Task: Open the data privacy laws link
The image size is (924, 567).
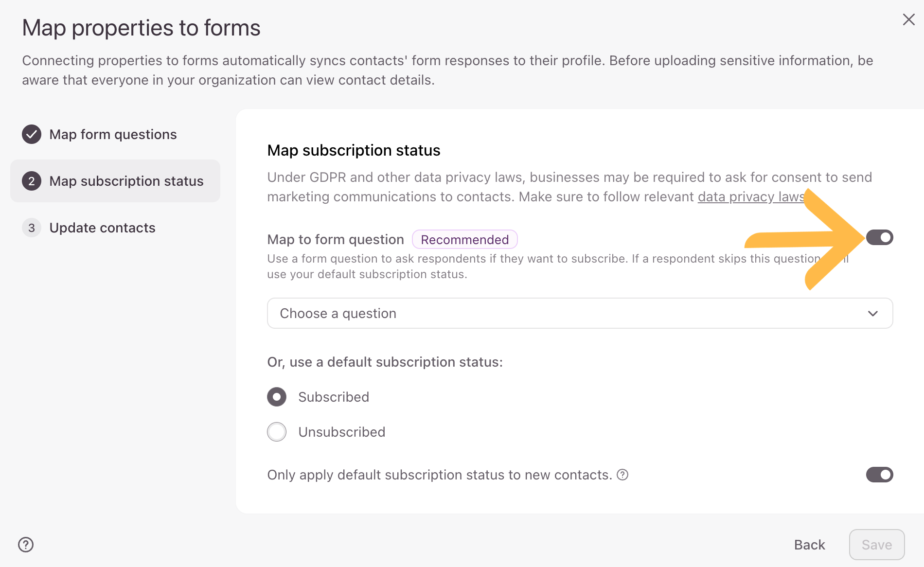Action: tap(749, 197)
